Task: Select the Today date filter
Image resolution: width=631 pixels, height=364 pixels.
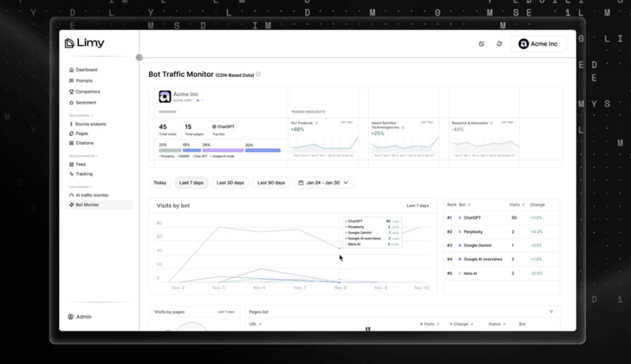Action: tap(160, 183)
